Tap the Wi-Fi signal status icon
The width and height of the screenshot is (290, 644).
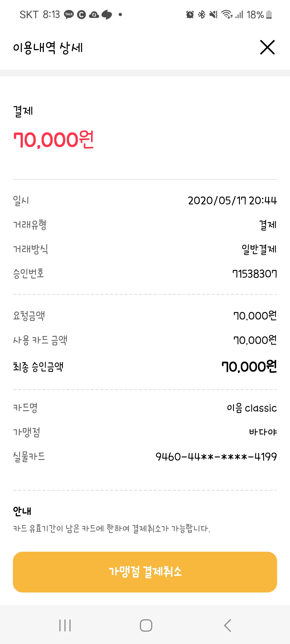click(x=227, y=14)
